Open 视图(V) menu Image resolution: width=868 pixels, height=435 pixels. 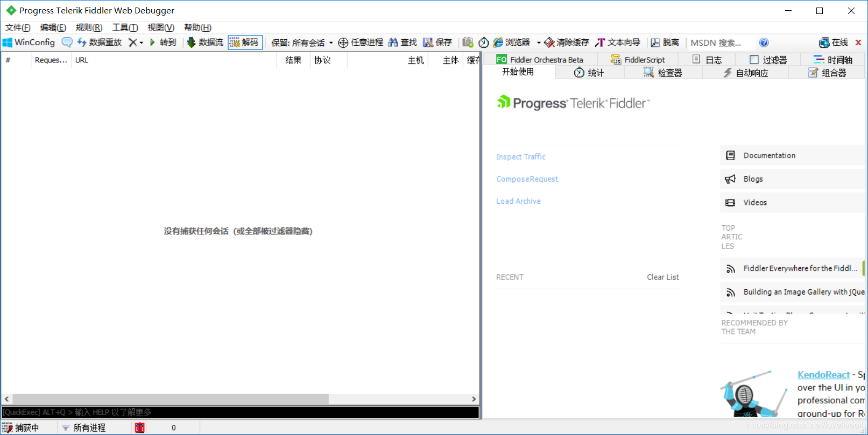pos(161,27)
